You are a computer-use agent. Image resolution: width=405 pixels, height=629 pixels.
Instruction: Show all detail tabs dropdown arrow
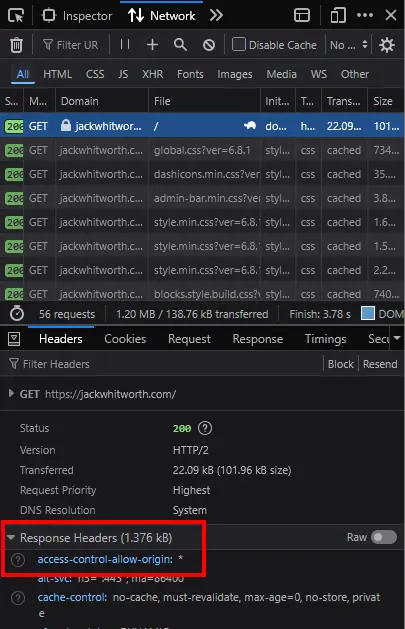397,338
